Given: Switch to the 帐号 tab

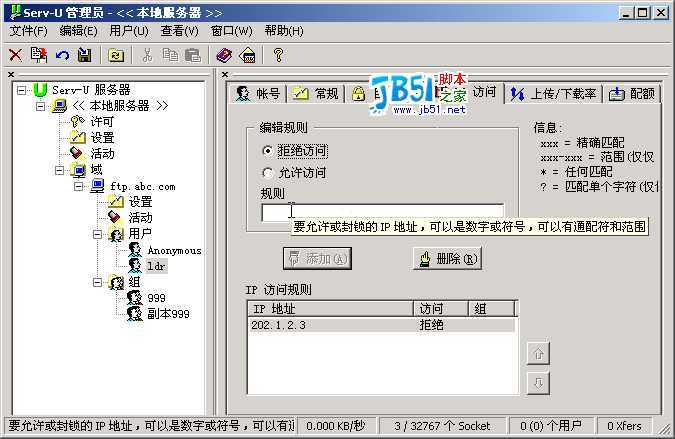Looking at the screenshot, I should [x=258, y=93].
